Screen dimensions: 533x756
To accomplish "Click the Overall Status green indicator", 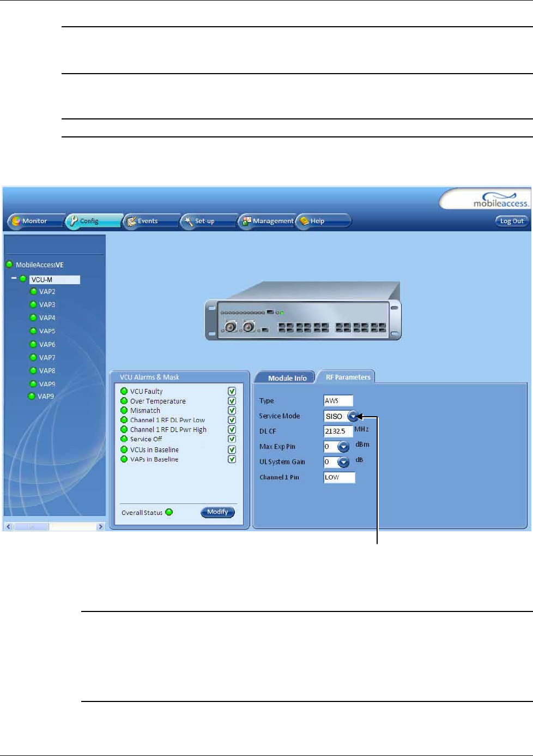I will 169,512.
